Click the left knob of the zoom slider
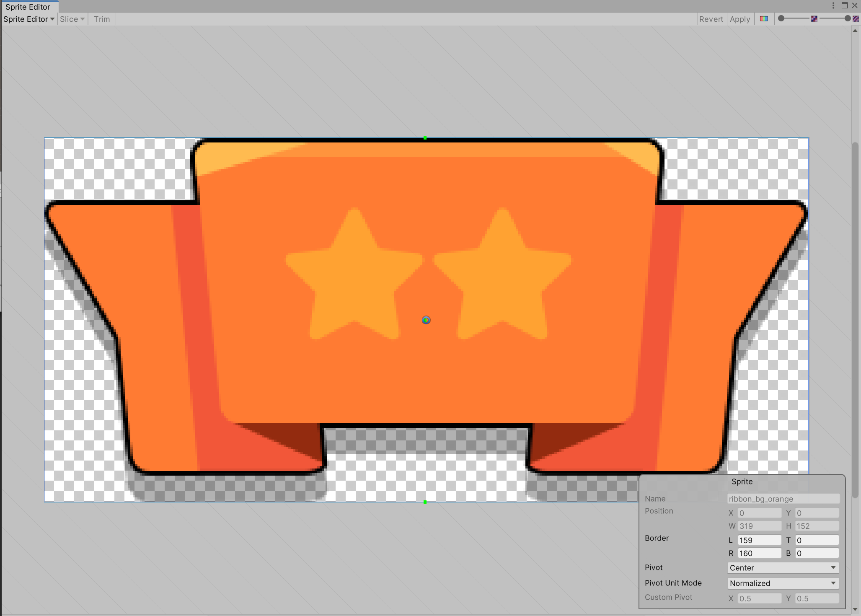 point(781,18)
